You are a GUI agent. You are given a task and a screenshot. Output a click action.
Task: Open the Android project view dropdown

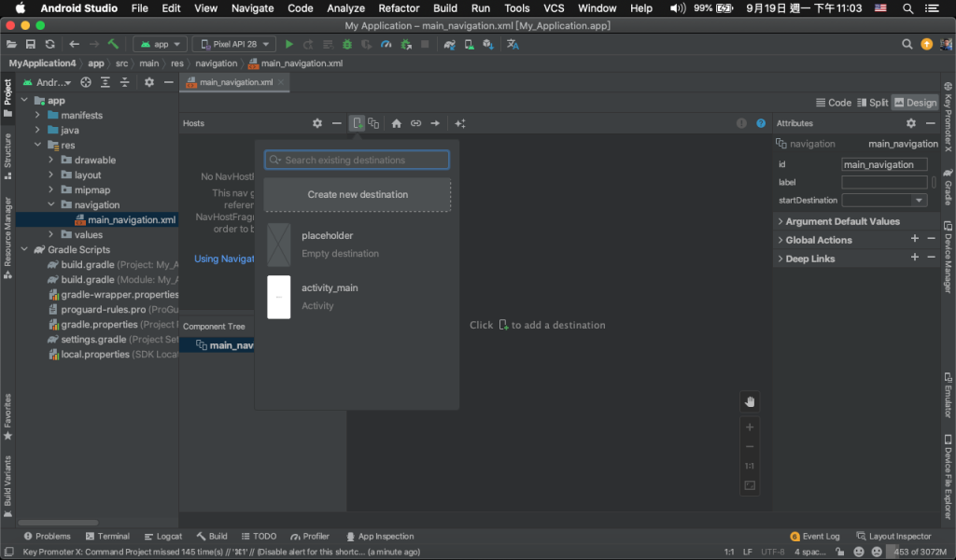tap(48, 82)
